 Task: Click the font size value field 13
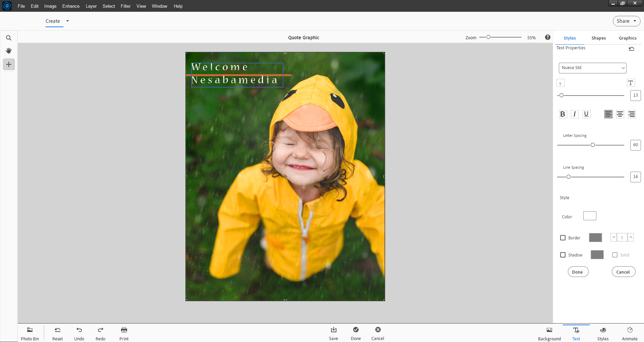[x=636, y=95]
